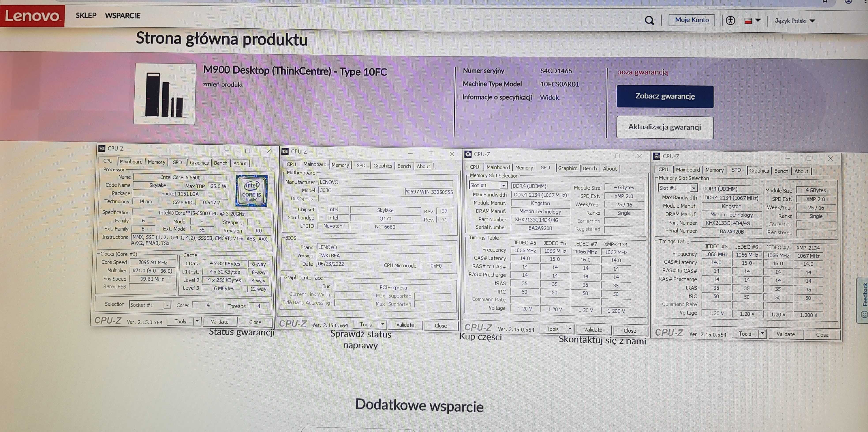This screenshot has width=868, height=432.
Task: Open About tab in Mainboard CPU-Z window
Action: click(423, 166)
